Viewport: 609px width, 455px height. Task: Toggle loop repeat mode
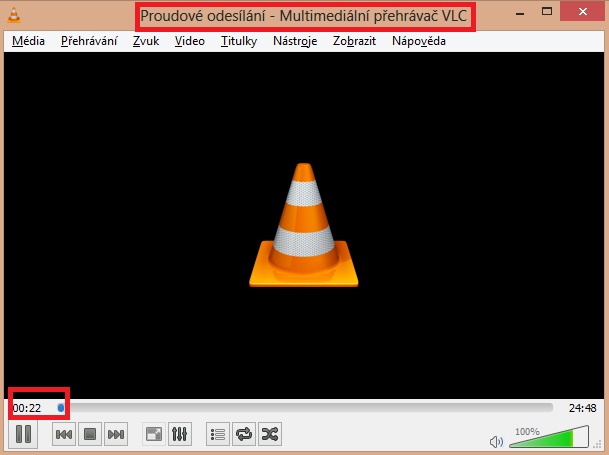tap(244, 434)
